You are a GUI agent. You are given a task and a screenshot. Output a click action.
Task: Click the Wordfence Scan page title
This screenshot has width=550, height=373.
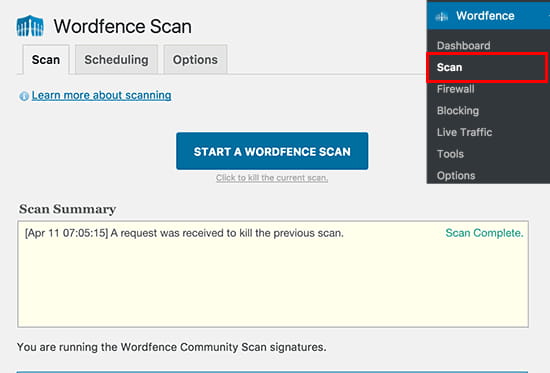pos(122,26)
